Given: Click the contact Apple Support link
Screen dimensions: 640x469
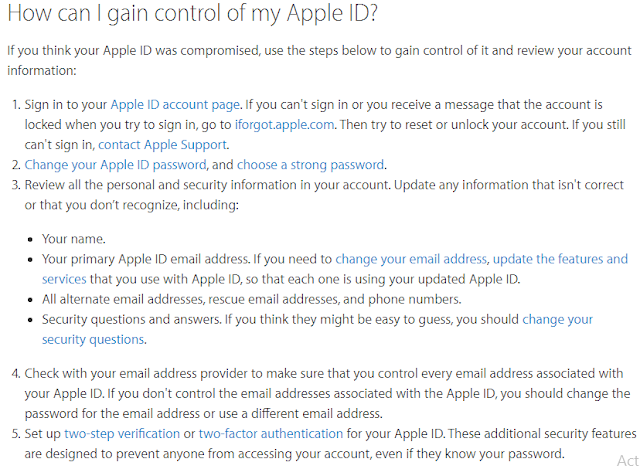Looking at the screenshot, I should tap(162, 145).
